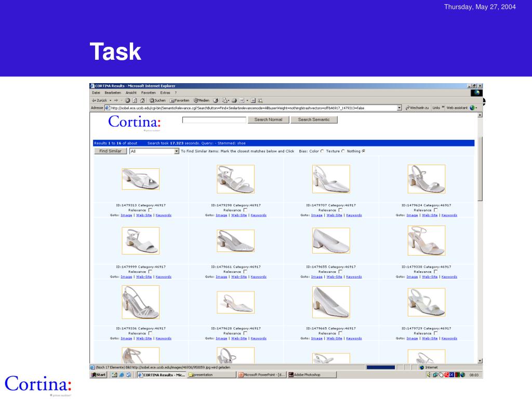Open Keywords link for ID:1479729
Image resolution: width=532 pixels, height=399 pixels.
[449, 338]
